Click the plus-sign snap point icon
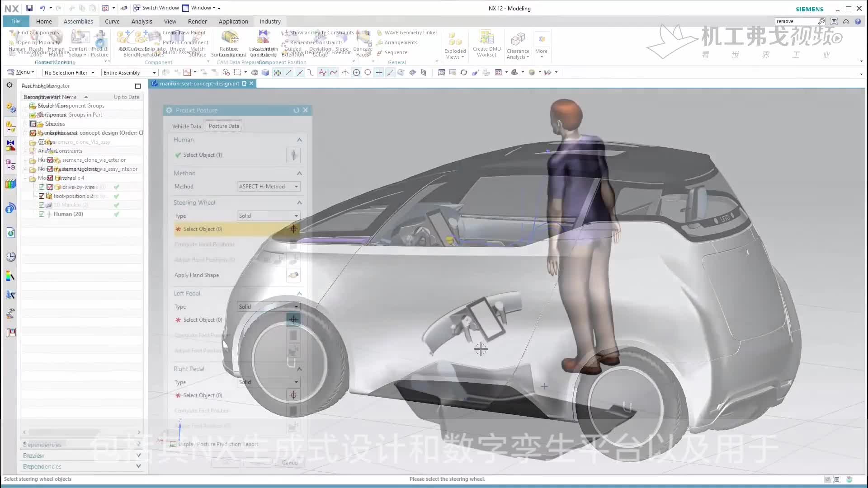The image size is (868, 488). coord(379,72)
